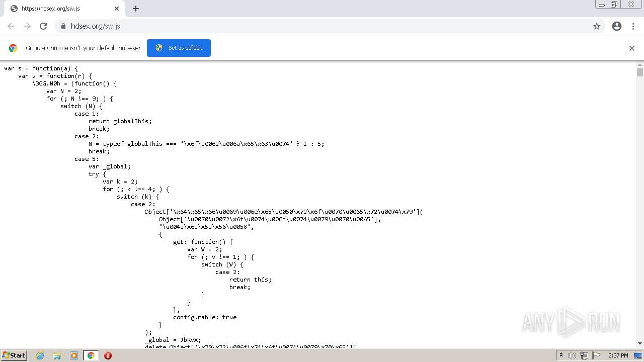Click the 'switch (k) {' line
Viewport: 644px width, 362px height.
[138, 197]
